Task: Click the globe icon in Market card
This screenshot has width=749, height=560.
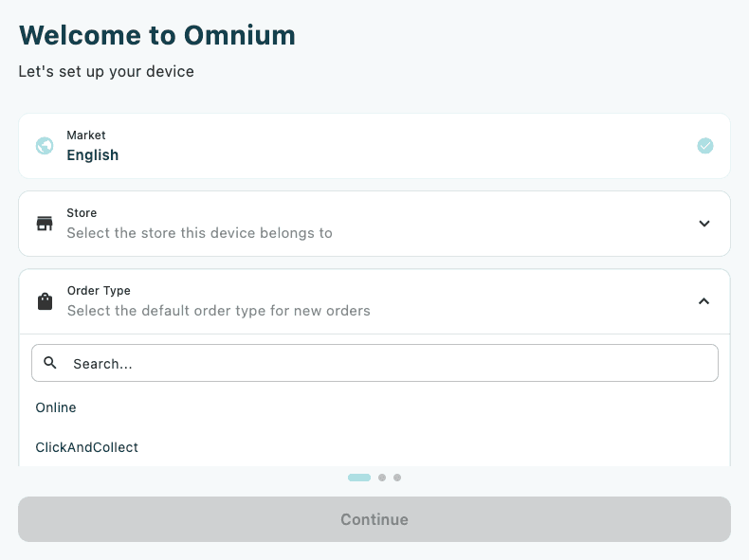Action: coord(45,146)
